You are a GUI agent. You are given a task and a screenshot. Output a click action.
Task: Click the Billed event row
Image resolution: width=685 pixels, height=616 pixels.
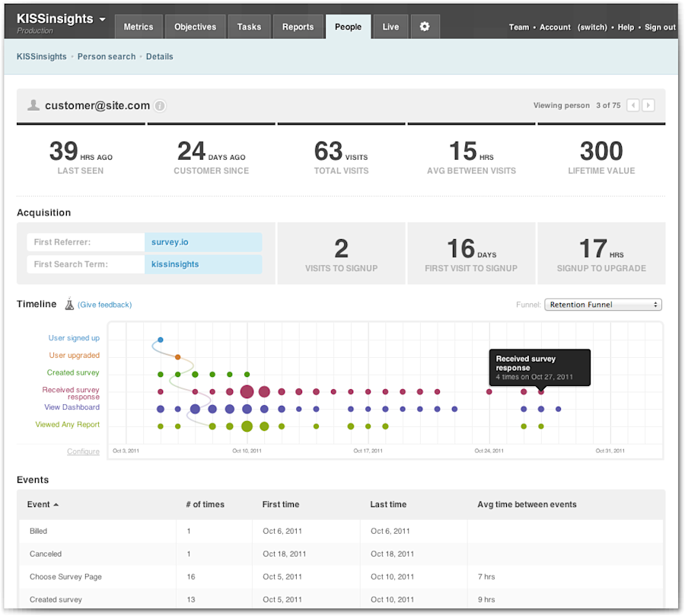click(x=341, y=531)
